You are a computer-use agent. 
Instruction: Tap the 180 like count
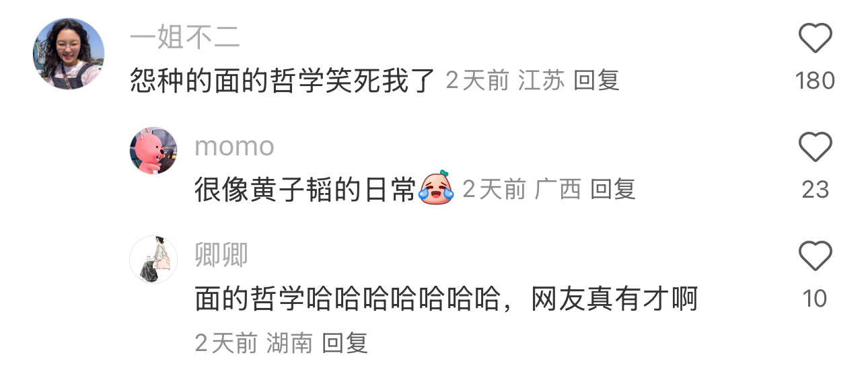[x=815, y=81]
